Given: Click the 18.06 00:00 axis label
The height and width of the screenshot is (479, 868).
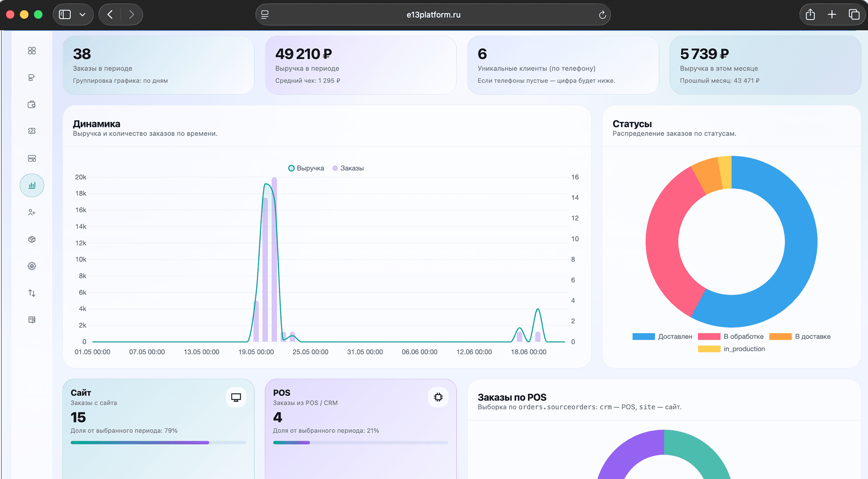Looking at the screenshot, I should click(528, 352).
